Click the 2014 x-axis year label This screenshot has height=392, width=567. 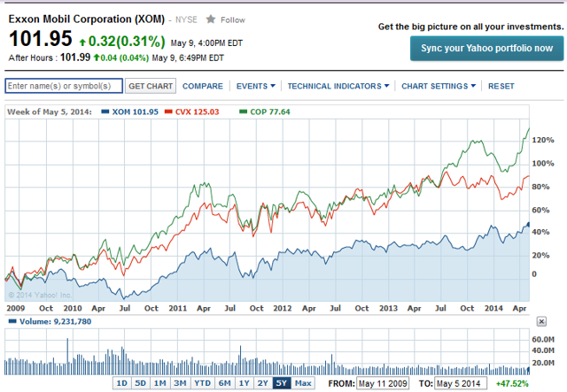point(493,308)
